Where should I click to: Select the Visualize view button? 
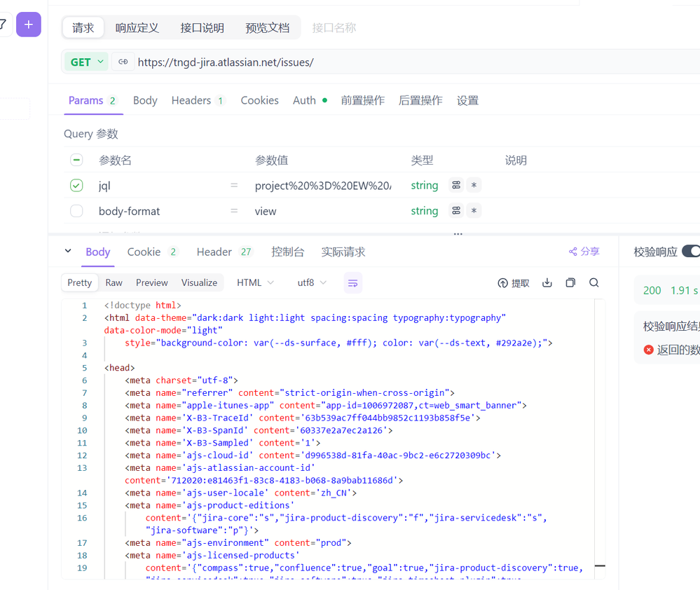pyautogui.click(x=199, y=282)
